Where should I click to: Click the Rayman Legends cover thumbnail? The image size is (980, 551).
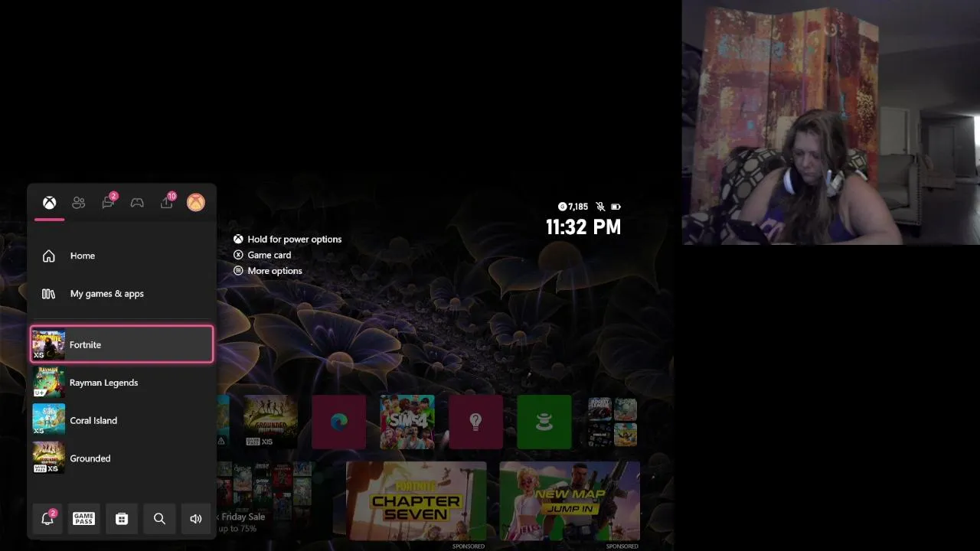click(49, 383)
